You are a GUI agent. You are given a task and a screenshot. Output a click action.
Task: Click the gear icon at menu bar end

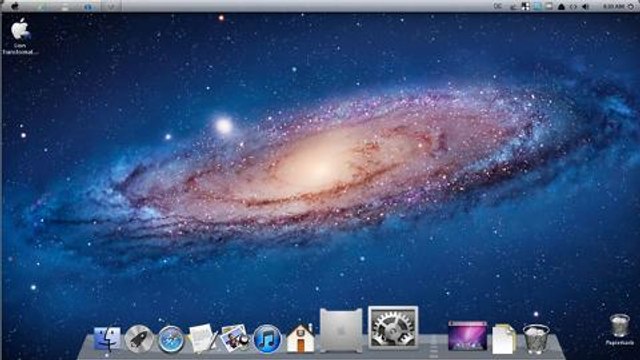(631, 7)
